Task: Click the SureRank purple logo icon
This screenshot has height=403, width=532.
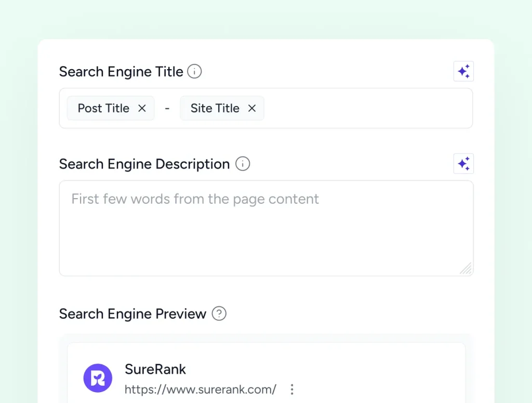Action: [98, 378]
